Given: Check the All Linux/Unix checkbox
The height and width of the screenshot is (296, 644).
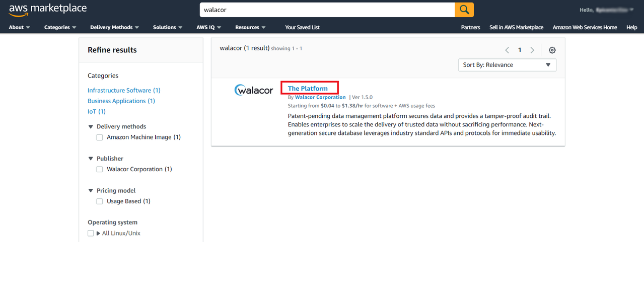Looking at the screenshot, I should point(91,233).
